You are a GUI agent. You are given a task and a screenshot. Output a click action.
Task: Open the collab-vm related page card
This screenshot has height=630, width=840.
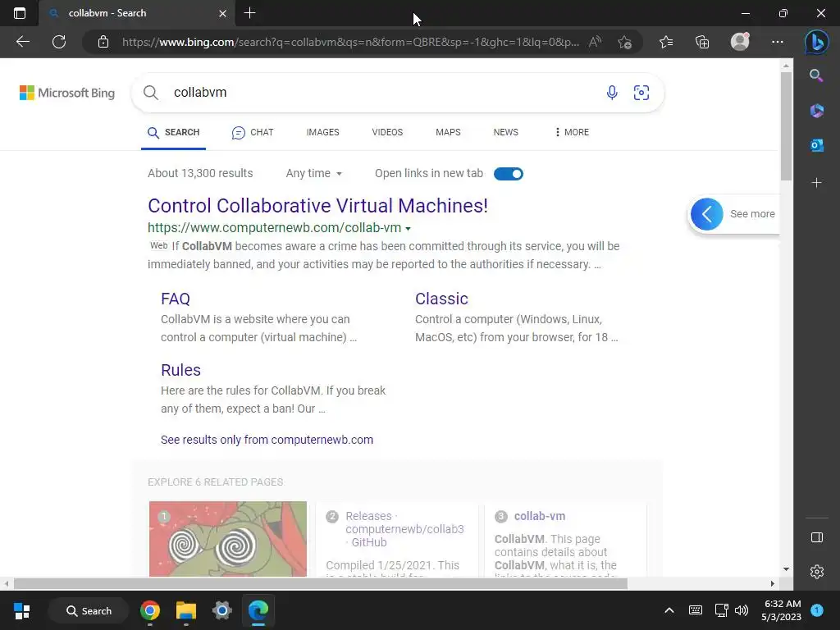point(540,517)
